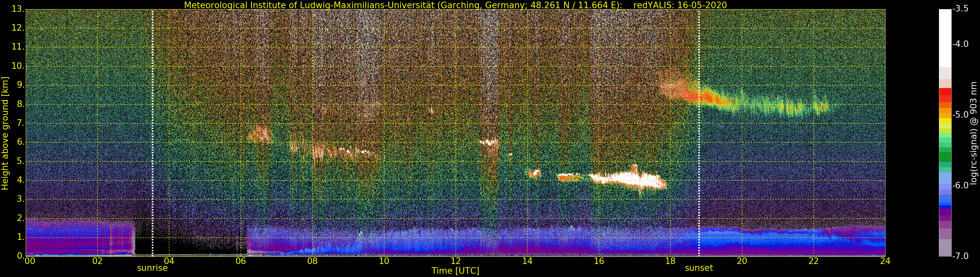Click the '02' time tick label
This screenshot has height=277, width=980.
(x=97, y=261)
